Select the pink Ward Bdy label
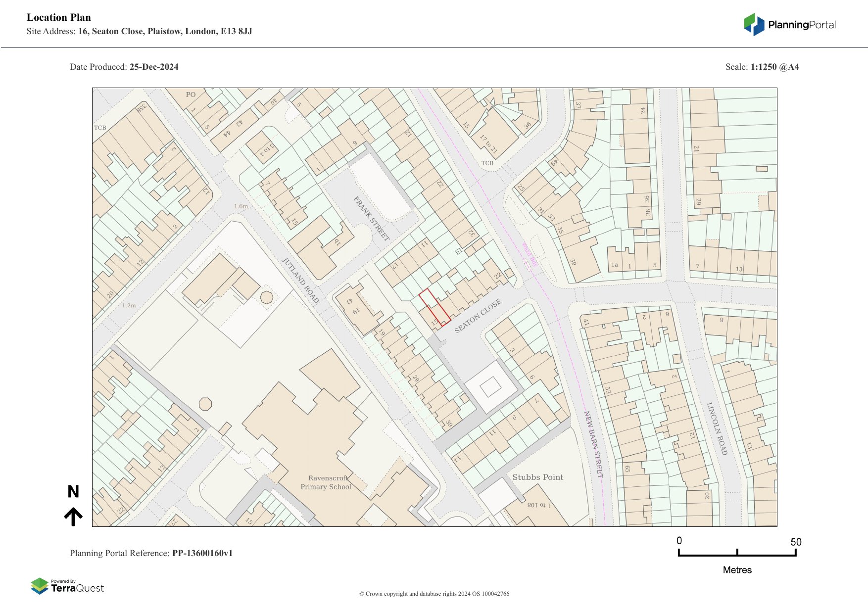Image resolution: width=868 pixels, height=614 pixels. coord(530,254)
